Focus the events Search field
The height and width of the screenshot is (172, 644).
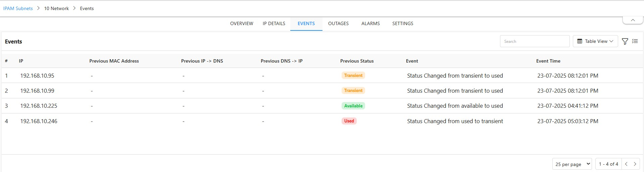coord(535,41)
